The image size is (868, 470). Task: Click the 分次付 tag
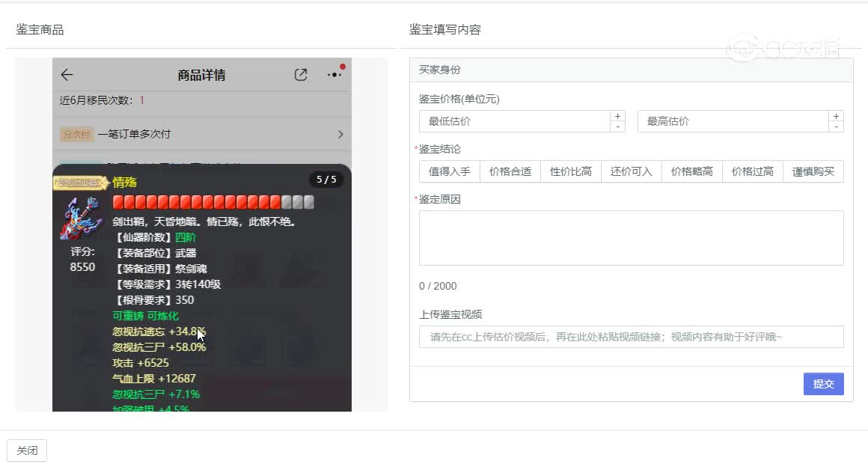76,135
